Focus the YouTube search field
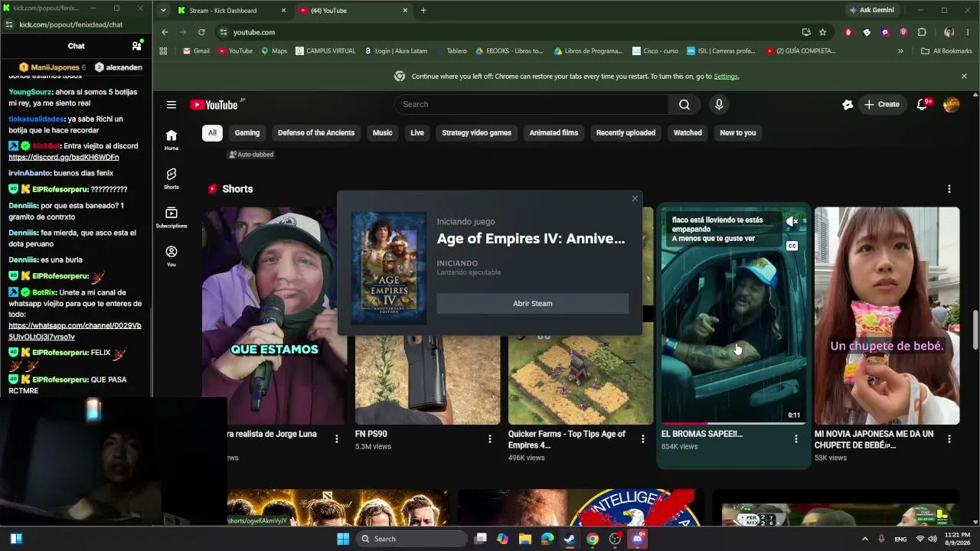 (531, 105)
